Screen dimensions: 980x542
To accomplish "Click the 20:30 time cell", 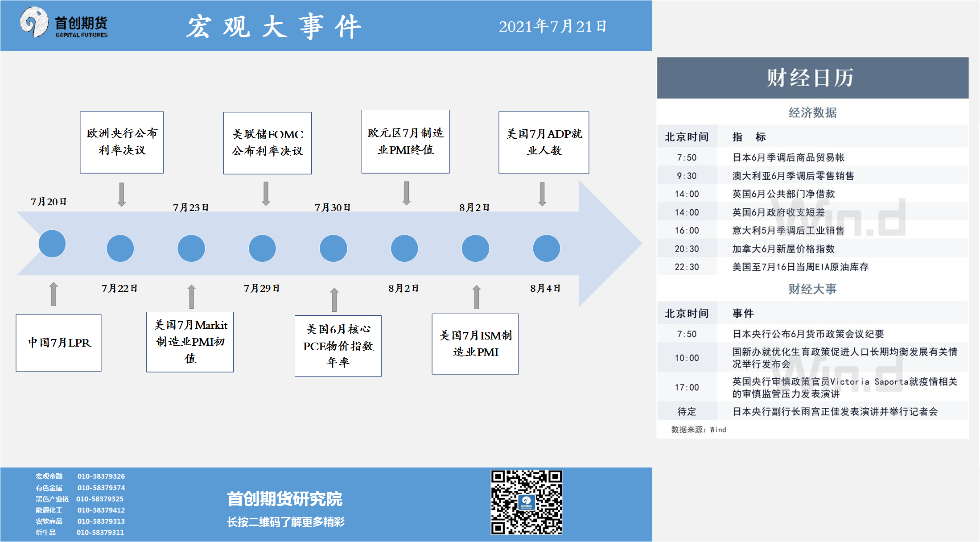I will (x=687, y=249).
